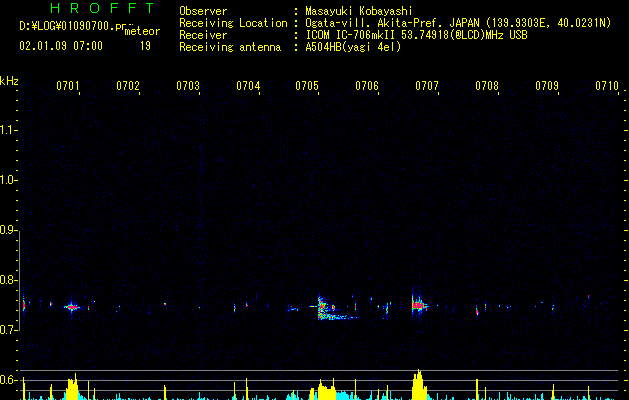Select observer name Masayuki Kobayashi
The width and height of the screenshot is (629, 400).
point(359,11)
